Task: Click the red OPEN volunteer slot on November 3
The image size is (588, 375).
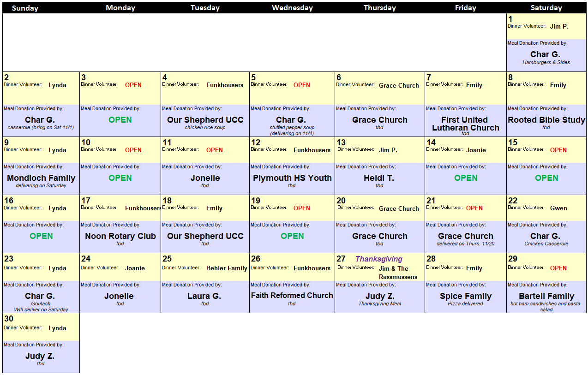Action: (x=133, y=85)
